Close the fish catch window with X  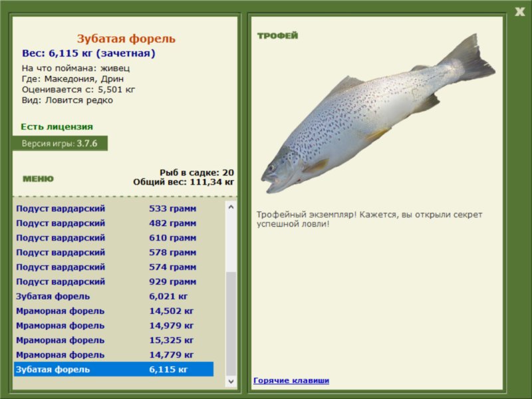(x=519, y=12)
